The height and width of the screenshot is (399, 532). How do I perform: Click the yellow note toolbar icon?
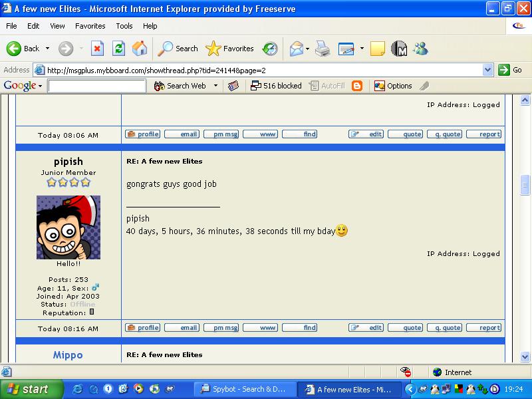tap(377, 49)
